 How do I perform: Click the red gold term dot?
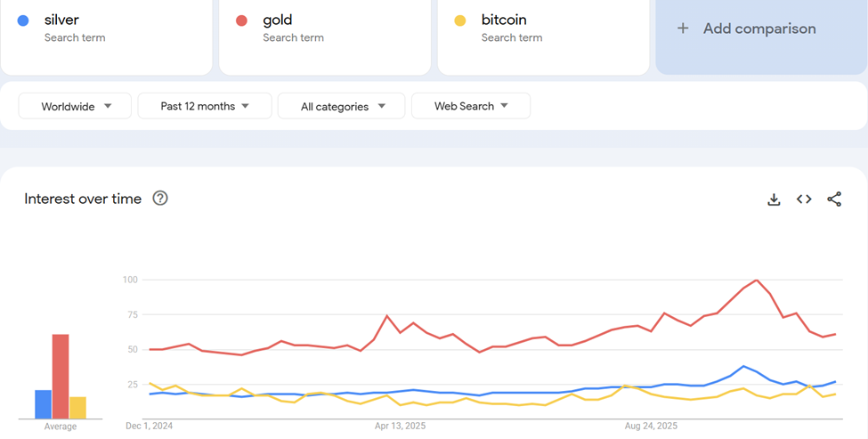[241, 20]
